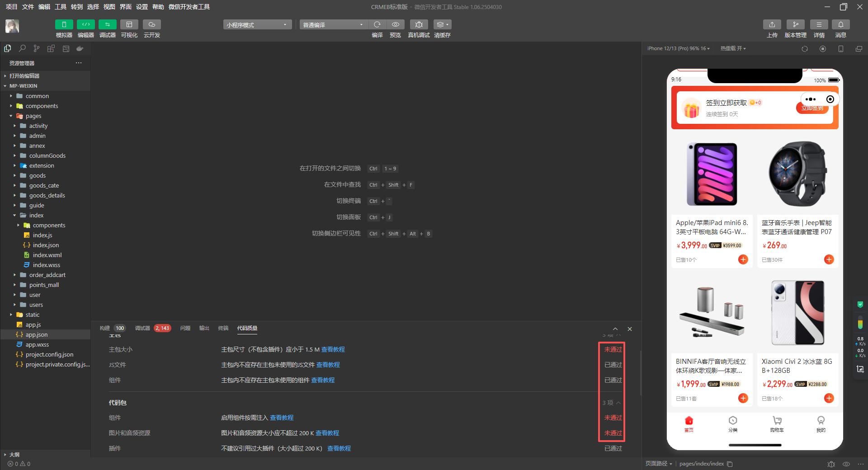Open resource manager more options (…)

click(79, 63)
